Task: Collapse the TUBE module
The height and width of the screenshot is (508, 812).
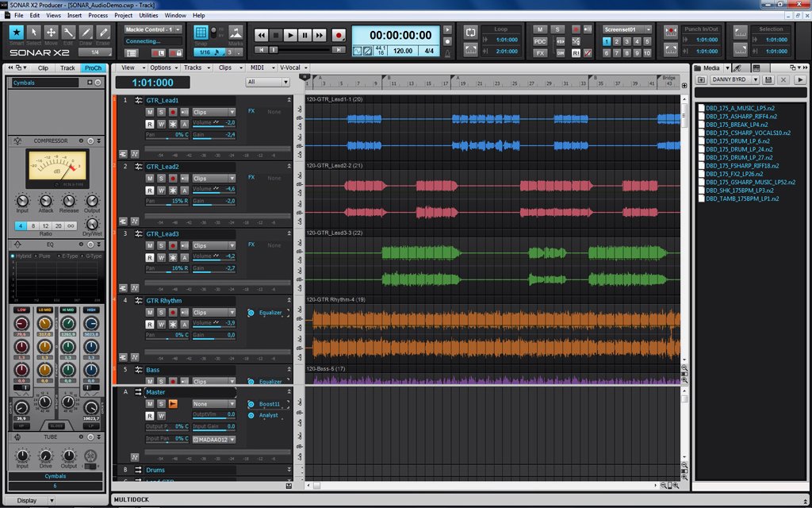Action: [x=98, y=437]
